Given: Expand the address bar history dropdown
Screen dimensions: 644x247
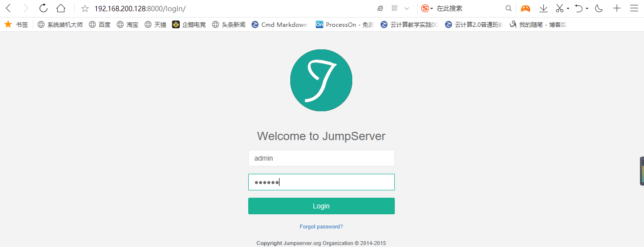Looking at the screenshot, I should pyautogui.click(x=407, y=8).
